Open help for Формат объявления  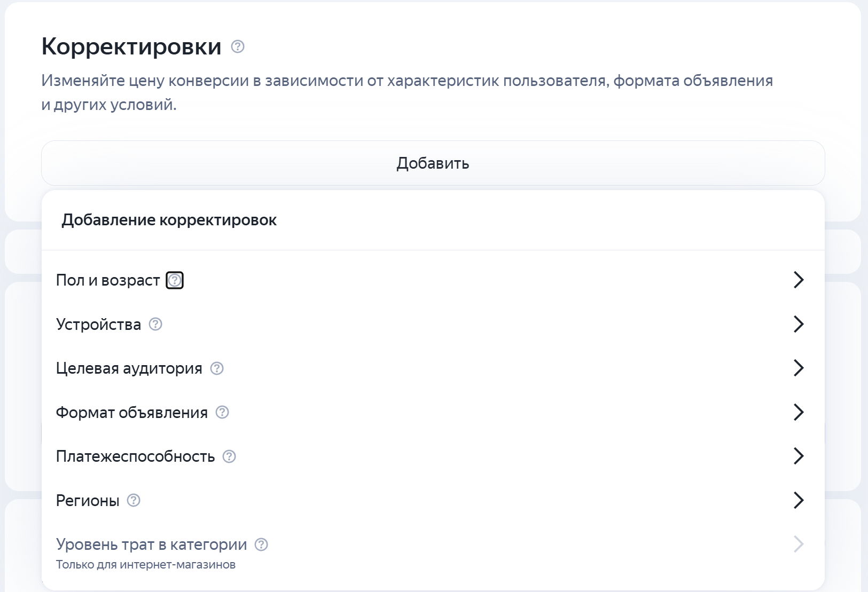point(222,412)
